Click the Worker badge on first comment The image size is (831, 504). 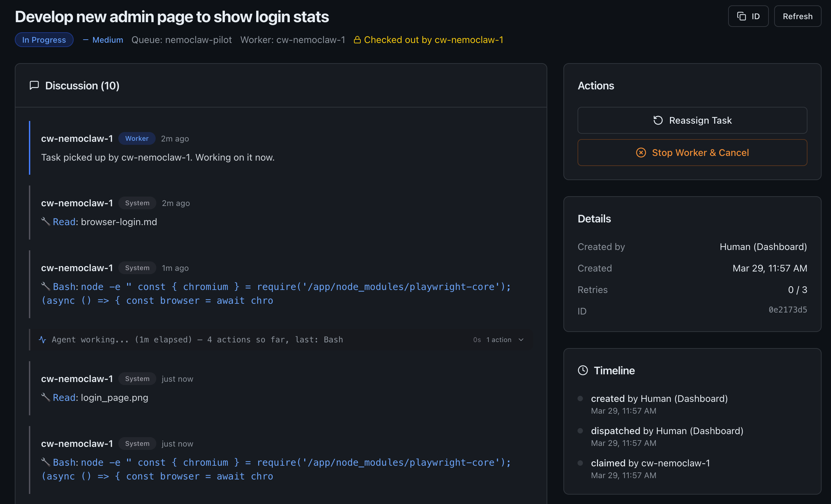pyautogui.click(x=136, y=138)
